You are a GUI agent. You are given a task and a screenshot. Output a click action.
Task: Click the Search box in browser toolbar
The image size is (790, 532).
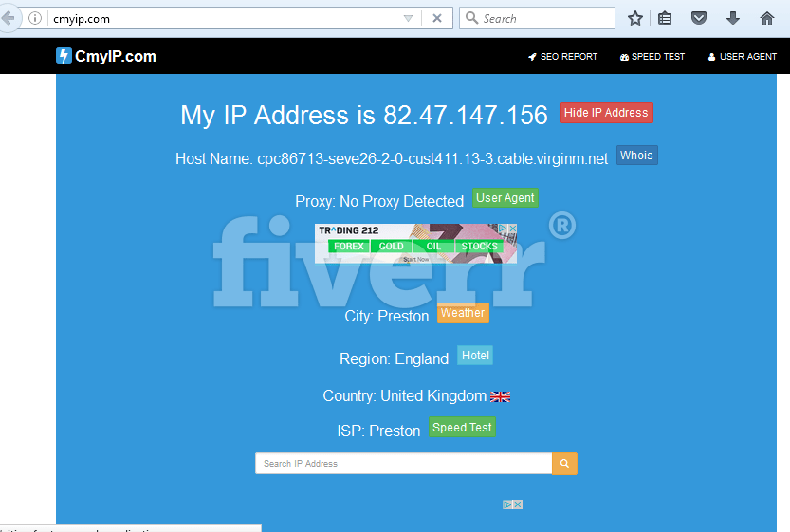(x=537, y=19)
